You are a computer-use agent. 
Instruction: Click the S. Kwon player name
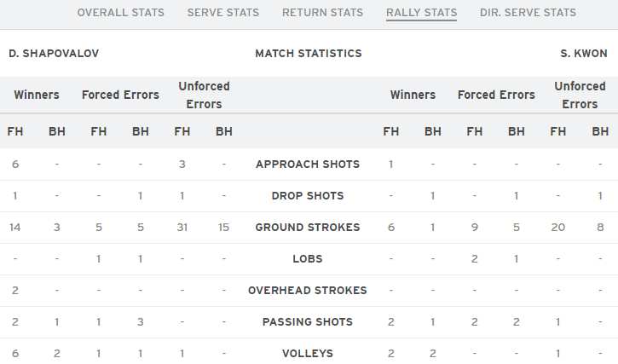pos(584,53)
